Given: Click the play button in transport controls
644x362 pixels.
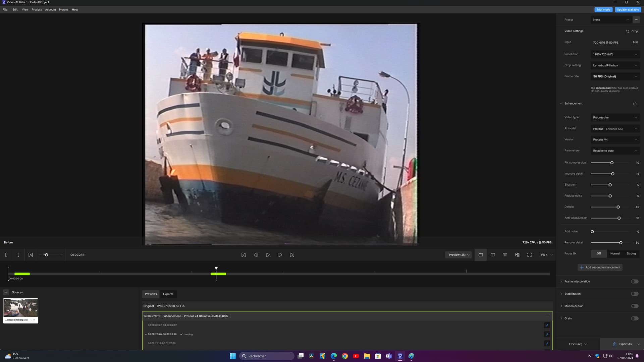Looking at the screenshot, I should (x=268, y=255).
